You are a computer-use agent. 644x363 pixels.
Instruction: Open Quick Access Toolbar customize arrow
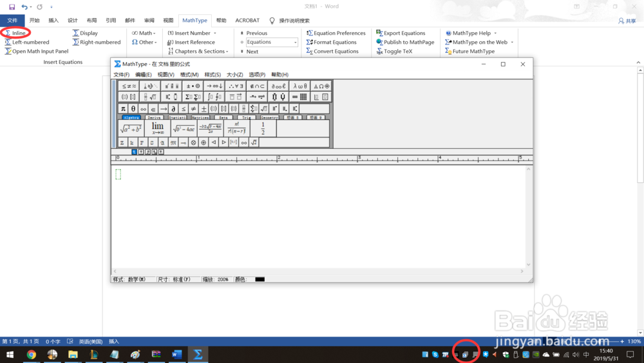click(52, 6)
